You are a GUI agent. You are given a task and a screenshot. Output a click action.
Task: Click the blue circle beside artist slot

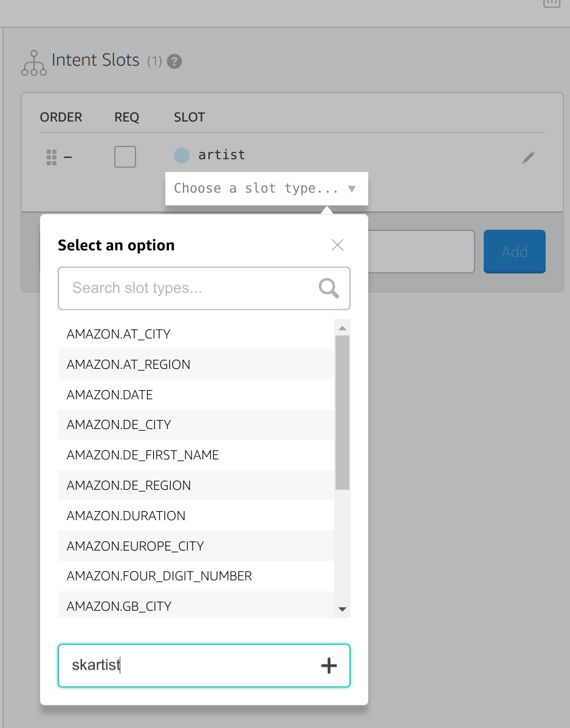[182, 156]
